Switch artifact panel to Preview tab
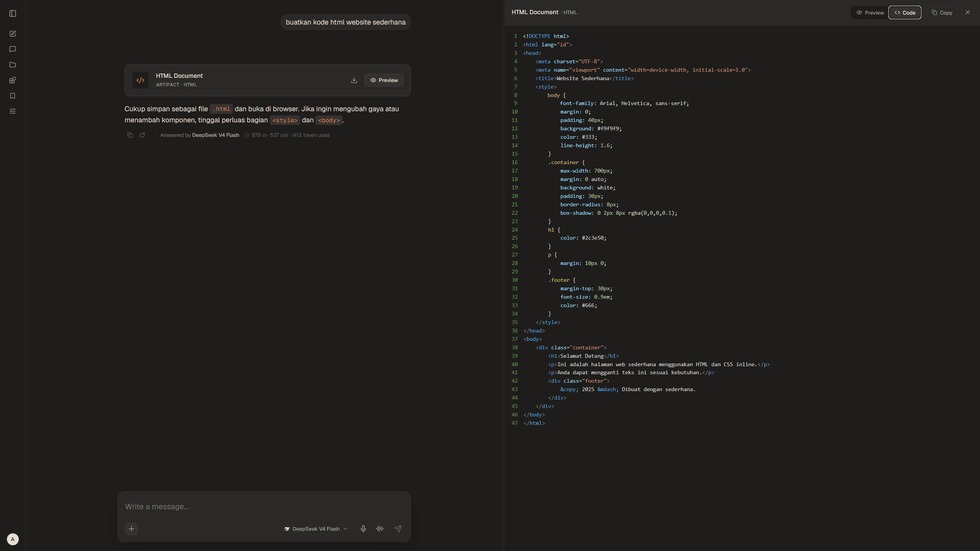This screenshot has width=980, height=551. (870, 13)
